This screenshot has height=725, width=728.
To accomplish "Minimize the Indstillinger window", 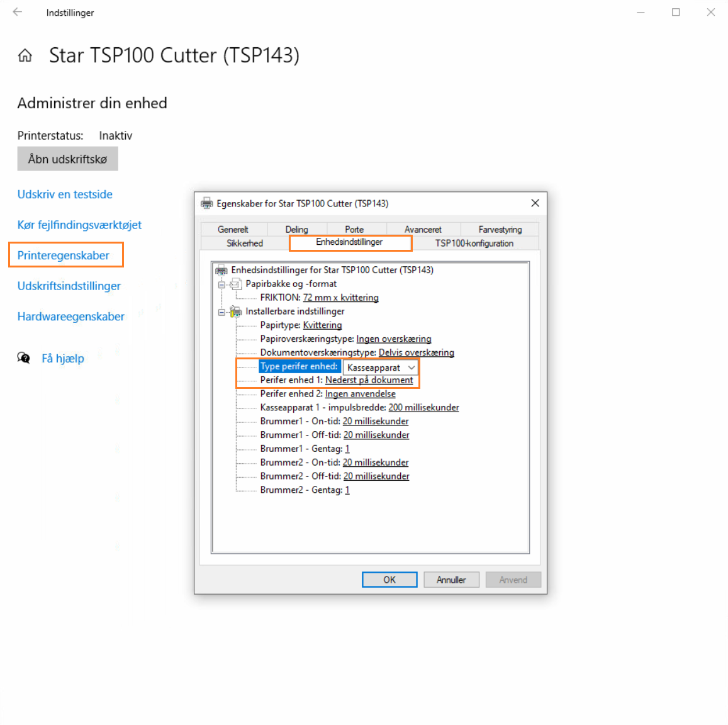I will click(x=641, y=13).
